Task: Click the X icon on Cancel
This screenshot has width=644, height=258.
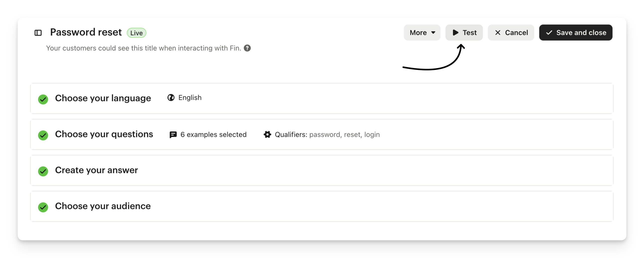Action: 498,32
